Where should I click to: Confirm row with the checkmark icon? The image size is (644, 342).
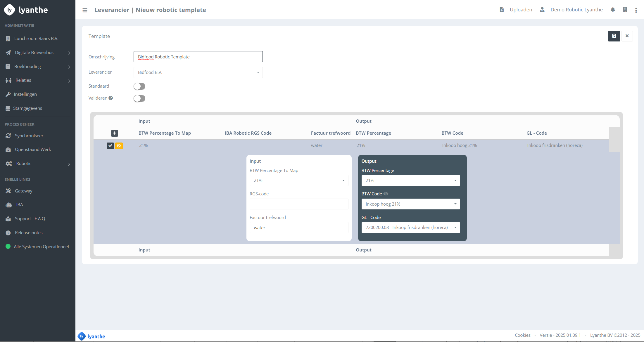(110, 145)
